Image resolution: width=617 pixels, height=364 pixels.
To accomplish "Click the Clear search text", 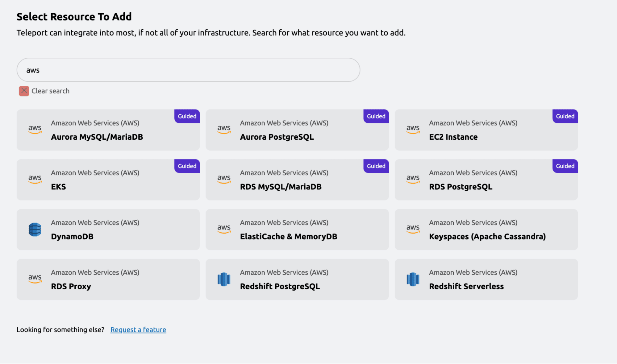I will pos(50,91).
